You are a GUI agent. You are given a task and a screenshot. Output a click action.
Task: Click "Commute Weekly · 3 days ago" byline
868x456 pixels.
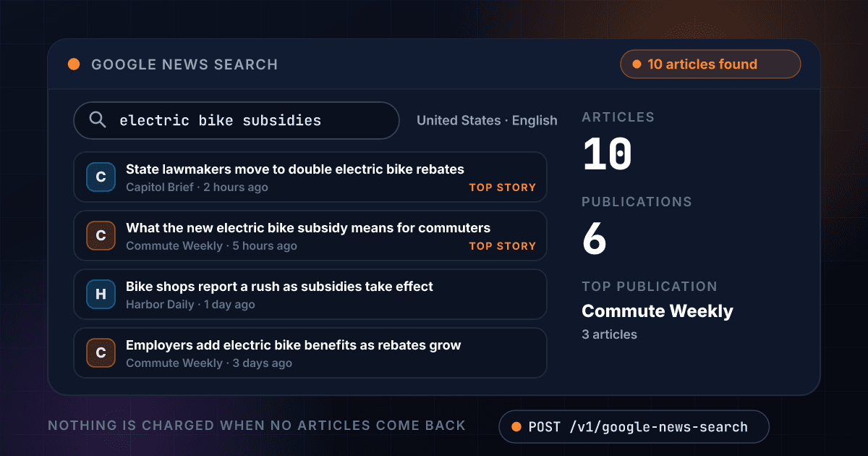pyautogui.click(x=209, y=363)
